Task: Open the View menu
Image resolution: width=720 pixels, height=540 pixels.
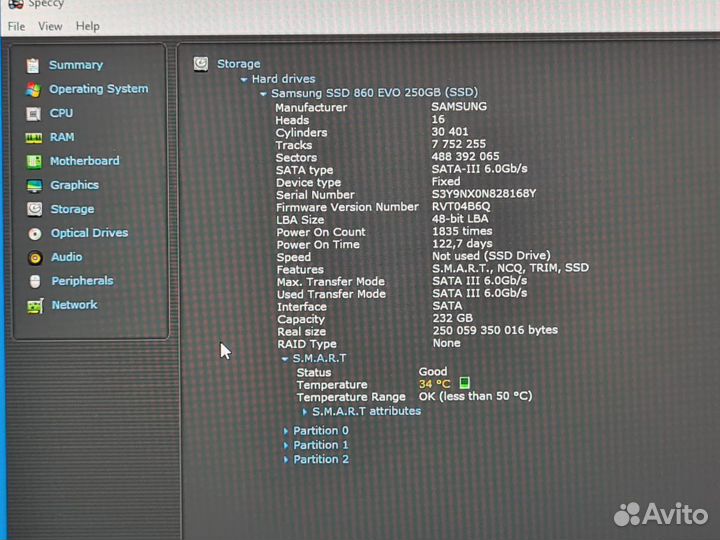Action: (50, 27)
